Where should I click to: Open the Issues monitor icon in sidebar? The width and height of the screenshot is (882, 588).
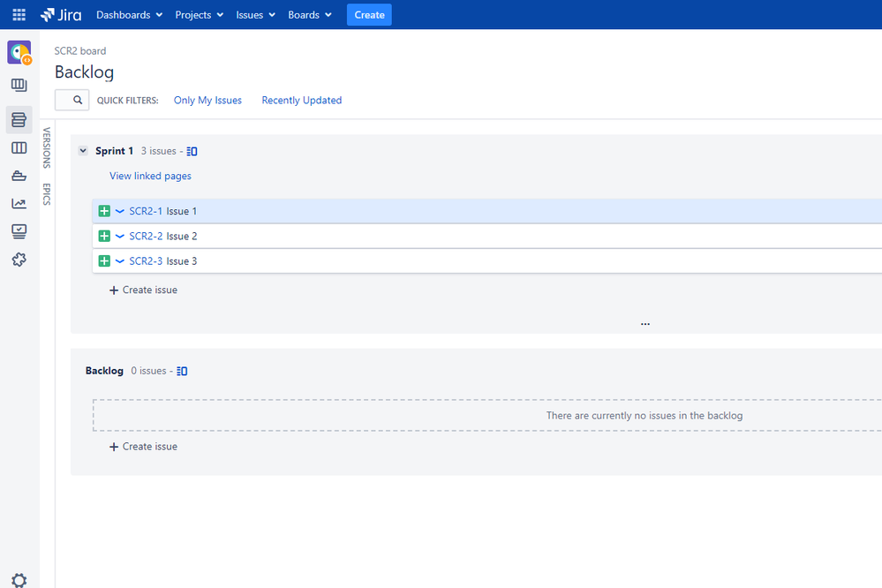coord(19,231)
